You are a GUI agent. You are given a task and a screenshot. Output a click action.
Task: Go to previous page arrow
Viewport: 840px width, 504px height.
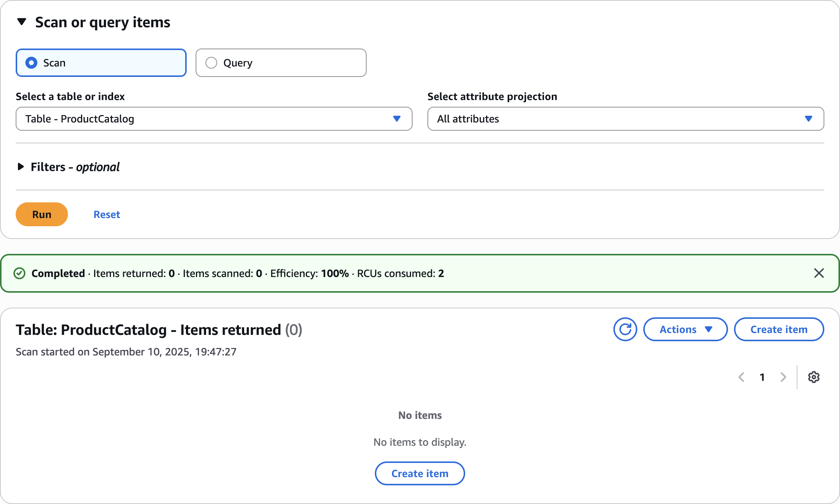[x=741, y=377]
